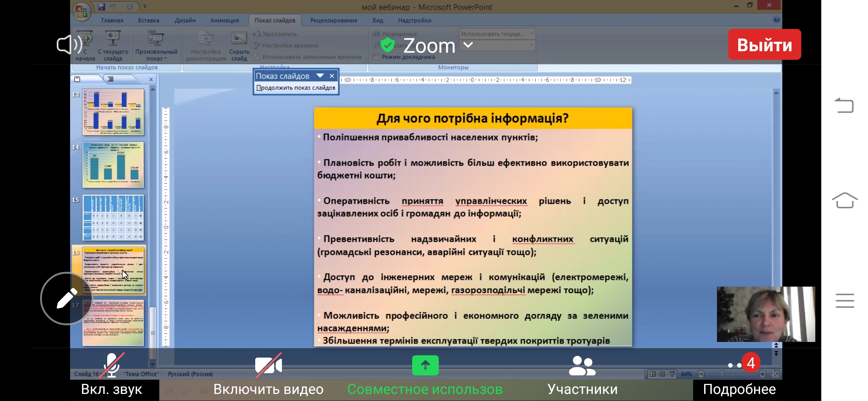Select slide 14 thumbnail
Image resolution: width=868 pixels, height=401 pixels.
[113, 165]
